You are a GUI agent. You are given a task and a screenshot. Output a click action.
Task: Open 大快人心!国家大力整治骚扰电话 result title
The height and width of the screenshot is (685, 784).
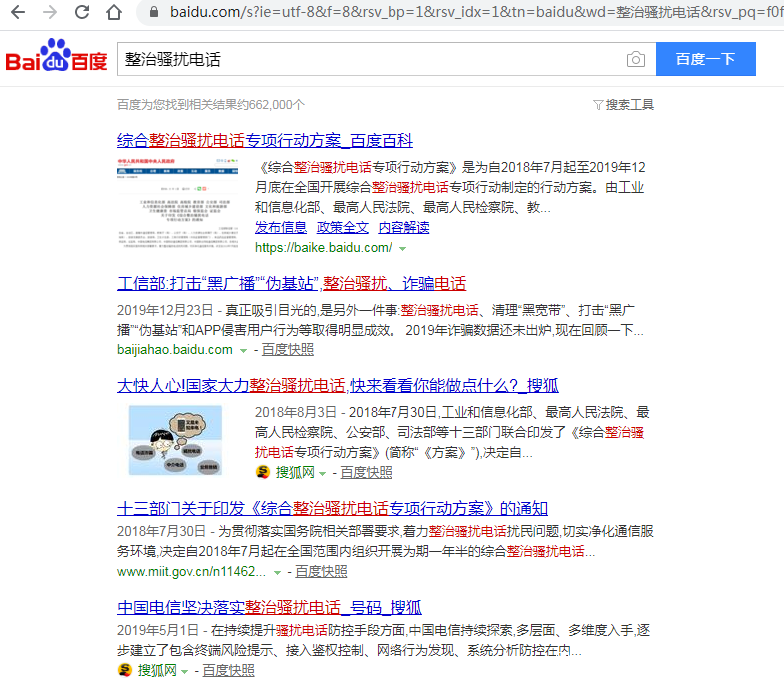(x=338, y=385)
